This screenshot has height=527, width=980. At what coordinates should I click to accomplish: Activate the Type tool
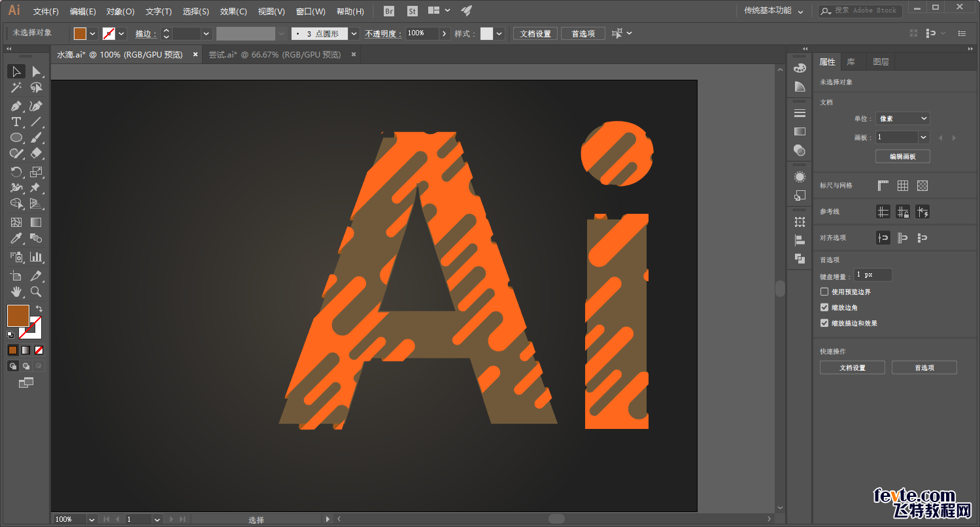point(16,122)
